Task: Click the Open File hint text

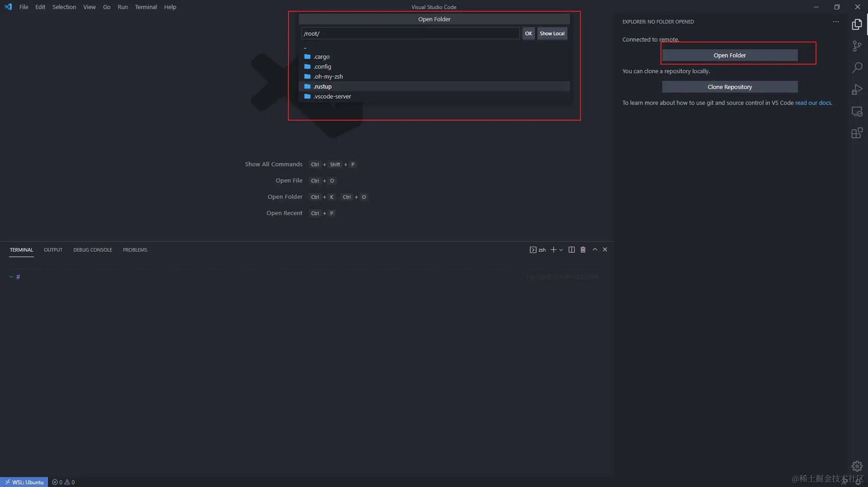Action: pyautogui.click(x=289, y=181)
